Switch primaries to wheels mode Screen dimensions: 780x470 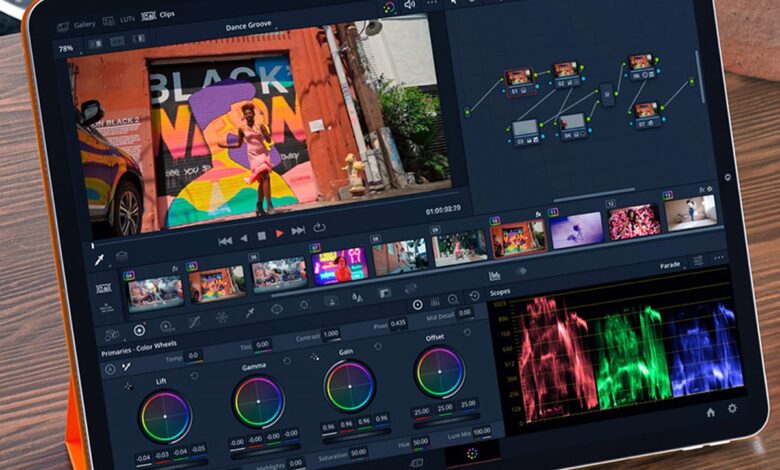coord(418,304)
